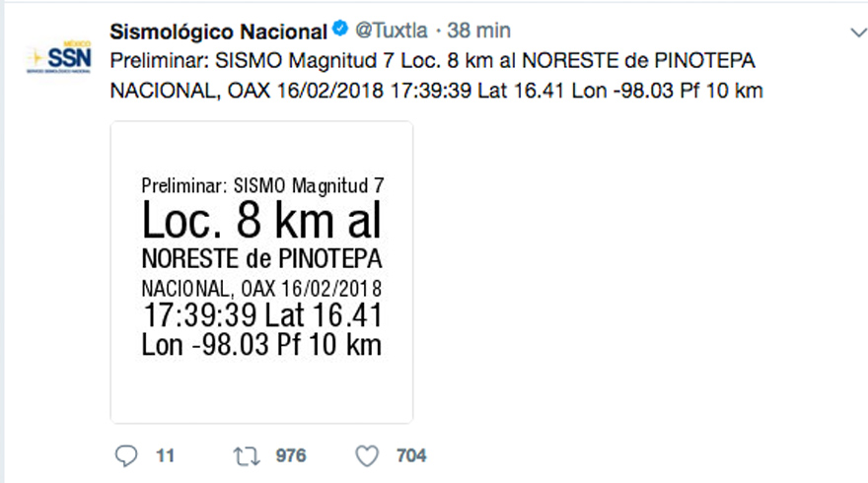Open the SSN profile avatar
The width and height of the screenshot is (868, 483).
[x=58, y=56]
